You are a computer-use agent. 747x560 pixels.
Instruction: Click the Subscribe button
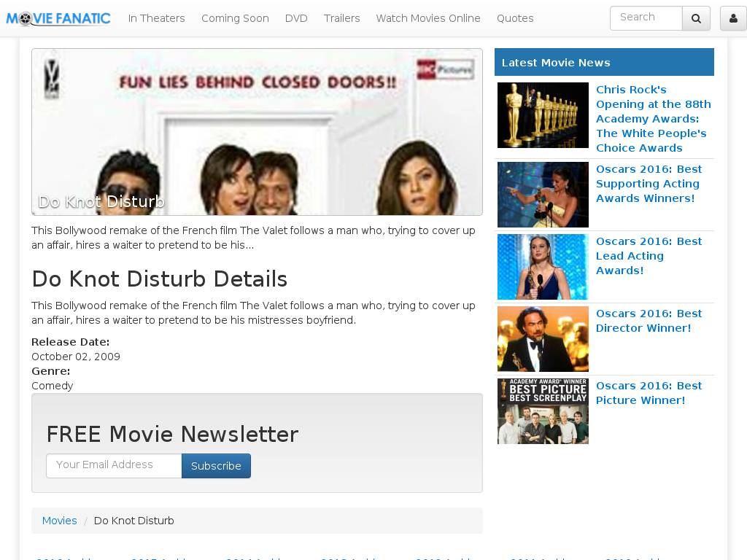pos(216,466)
